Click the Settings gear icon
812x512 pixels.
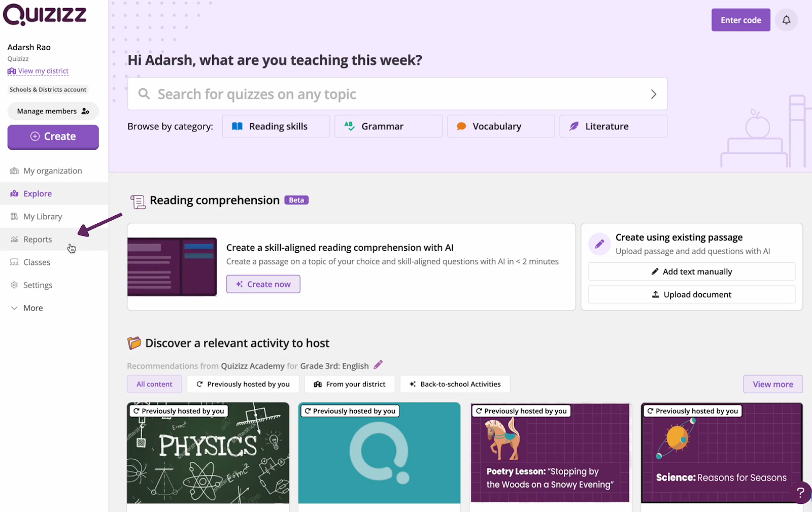[x=14, y=285]
